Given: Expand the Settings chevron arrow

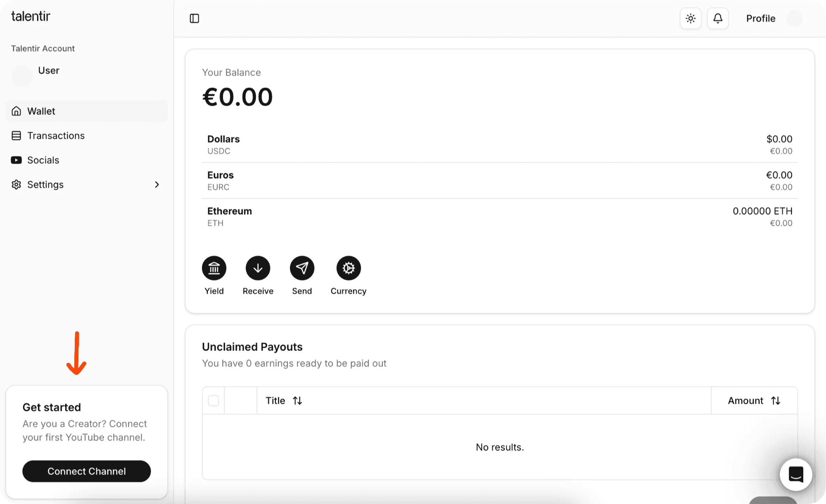Looking at the screenshot, I should [x=157, y=185].
